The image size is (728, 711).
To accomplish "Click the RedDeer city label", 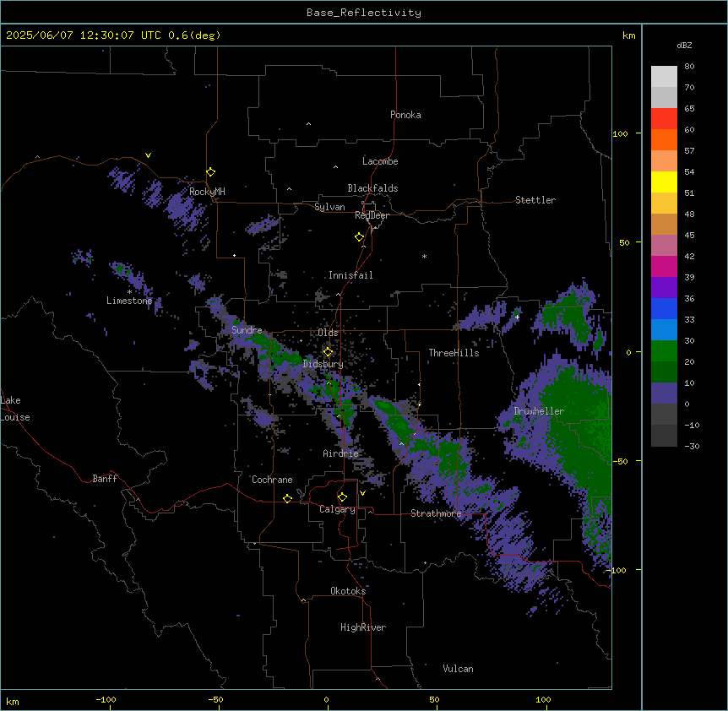I will [372, 215].
